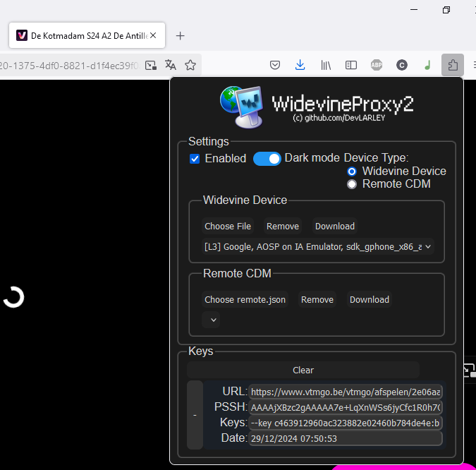Viewport: 476px width, 470px height.
Task: Click the round C extension icon
Action: (402, 65)
